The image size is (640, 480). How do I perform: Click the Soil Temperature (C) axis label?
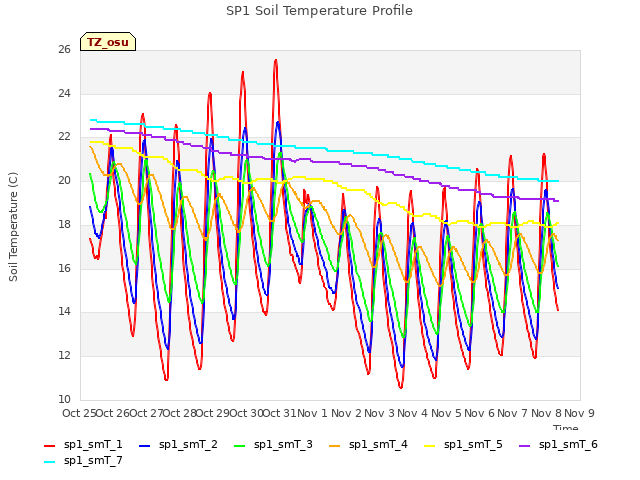(13, 227)
